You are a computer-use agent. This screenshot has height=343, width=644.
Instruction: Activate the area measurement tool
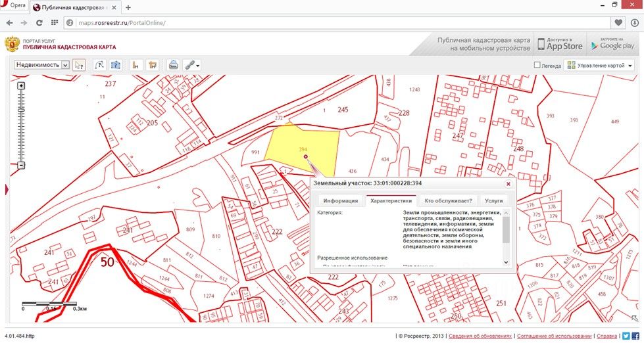point(153,65)
